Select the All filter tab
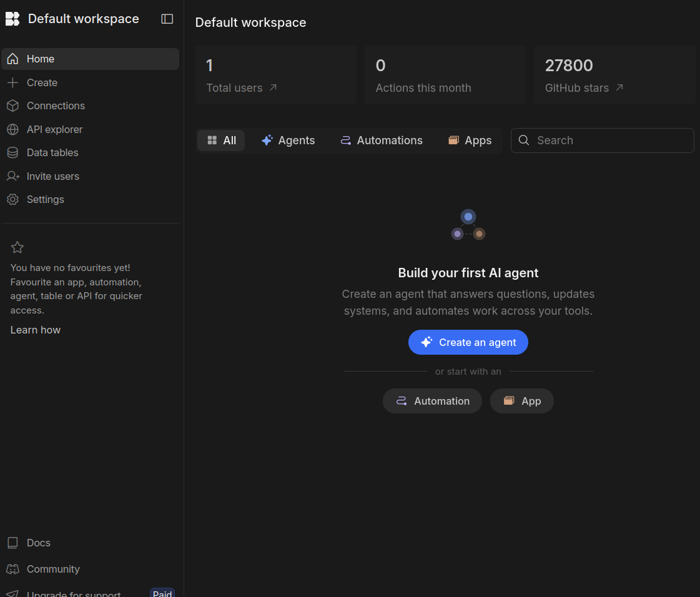Screen dimensions: 700x597 click(x=221, y=141)
